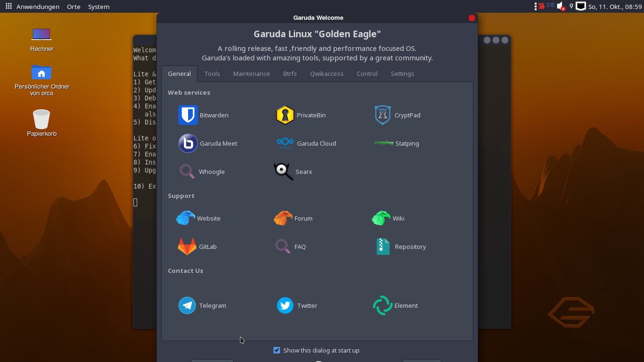
Task: Click the 'Web services' section heading
Action: [189, 92]
